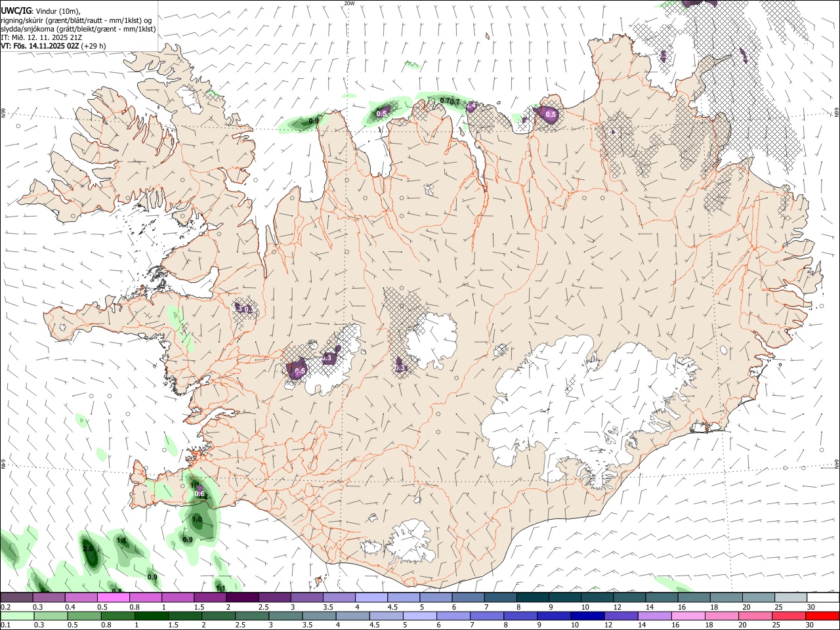Image resolution: width=840 pixels, height=630 pixels.
Task: Click the deep navy blue swatch labeled 10
Action: coord(587,616)
